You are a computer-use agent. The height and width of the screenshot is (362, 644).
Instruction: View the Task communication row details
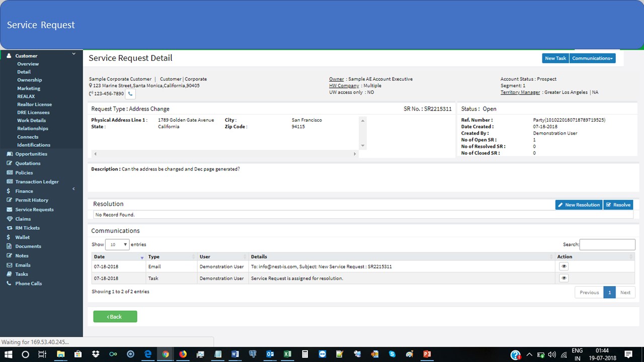click(563, 278)
